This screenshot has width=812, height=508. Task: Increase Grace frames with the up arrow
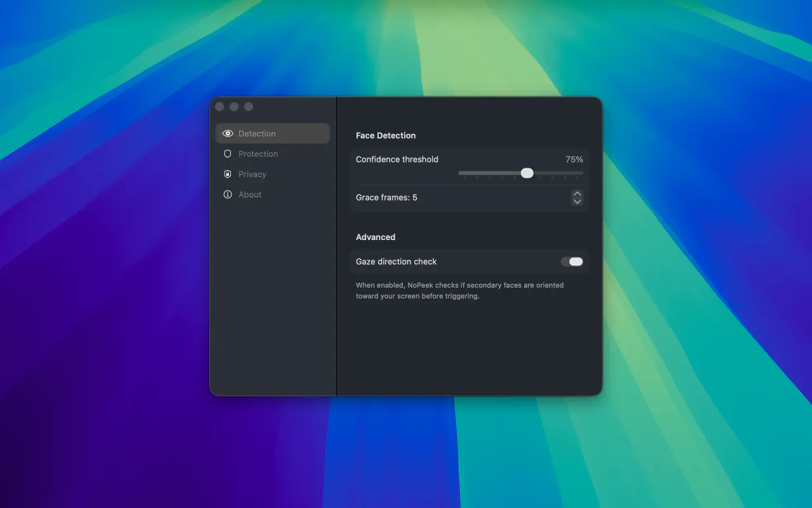click(x=577, y=194)
